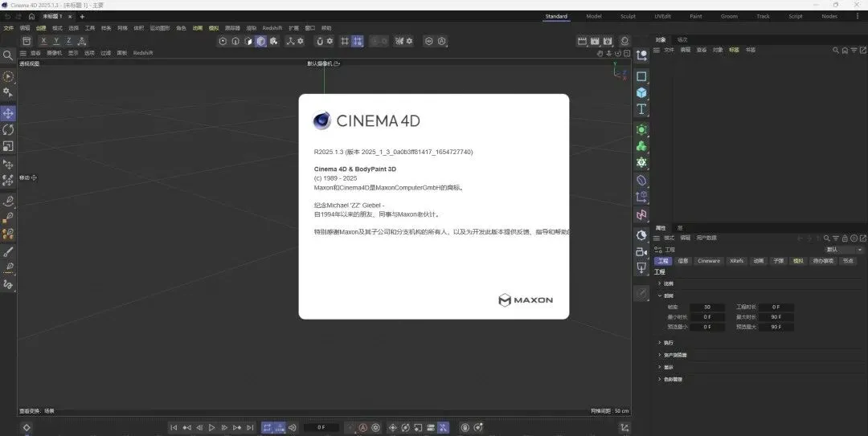Toggle the X axis lock
The image size is (868, 436).
[x=43, y=41]
